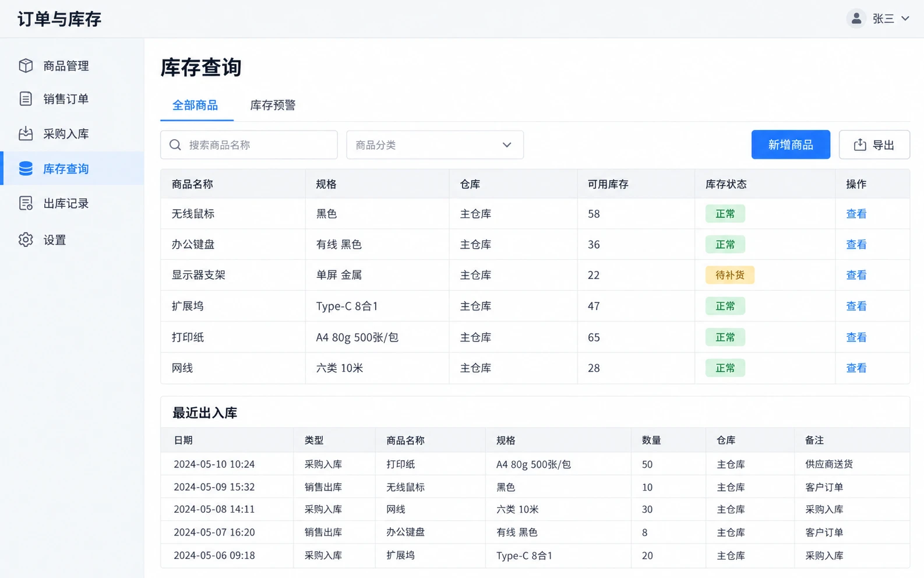Click the 新增商品 button
Screen dimensions: 924x578
coord(791,144)
